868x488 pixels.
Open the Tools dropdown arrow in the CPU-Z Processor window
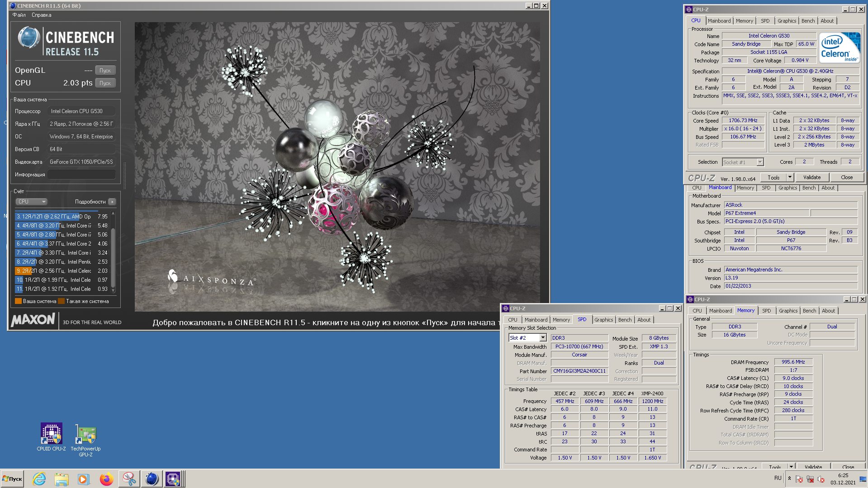pos(790,177)
